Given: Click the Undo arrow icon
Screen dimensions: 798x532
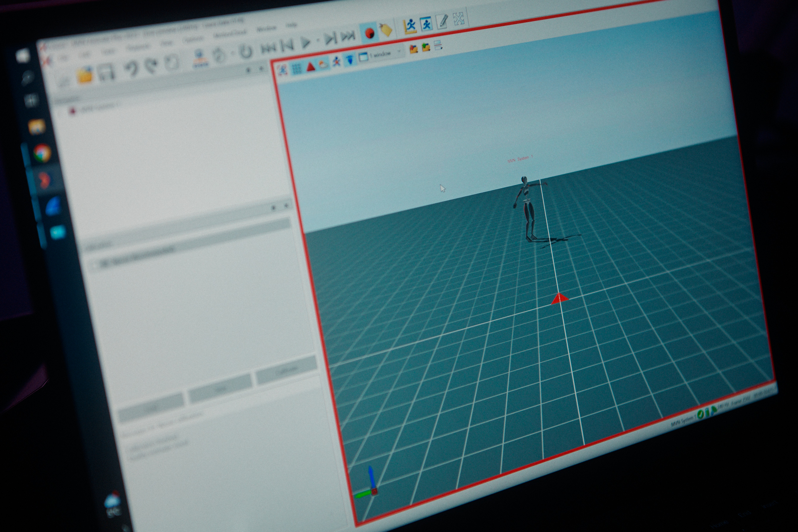Looking at the screenshot, I should coord(132,69).
